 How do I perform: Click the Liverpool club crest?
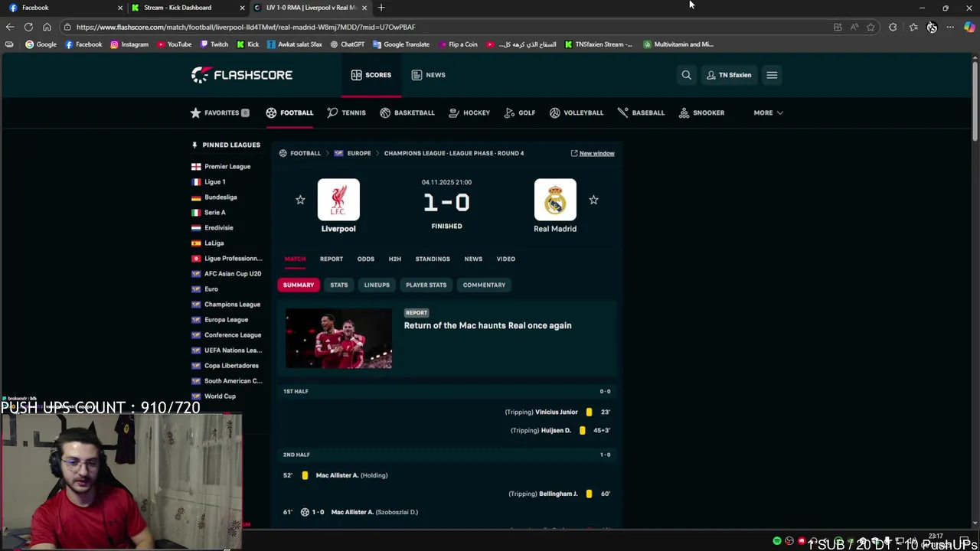point(338,200)
